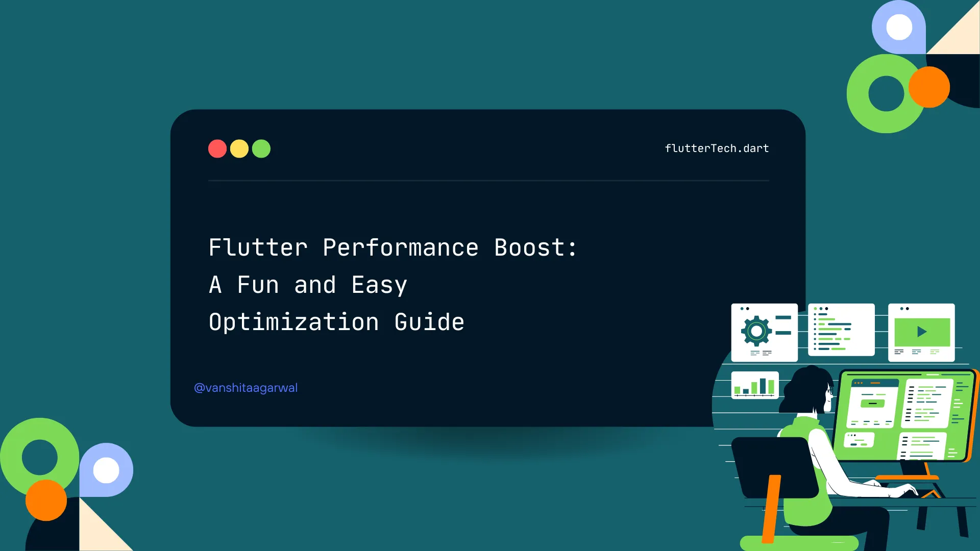
Task: Click the bar chart analytics icon
Action: (x=754, y=386)
